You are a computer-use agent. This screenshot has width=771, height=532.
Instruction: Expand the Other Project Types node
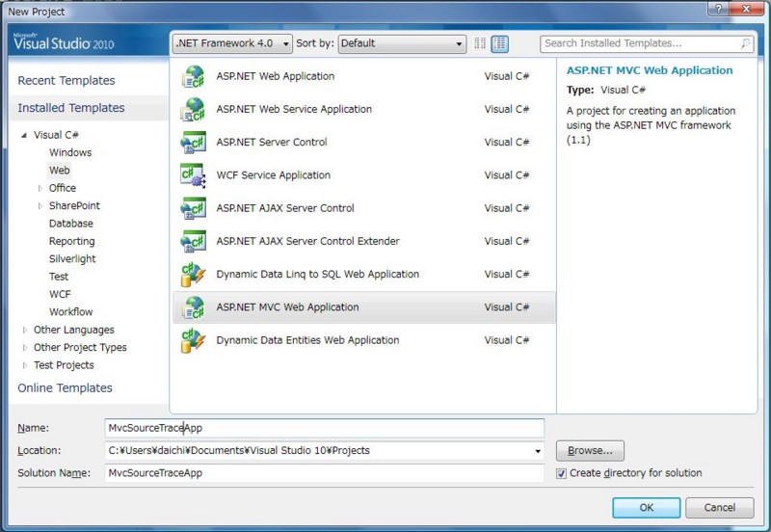click(25, 348)
